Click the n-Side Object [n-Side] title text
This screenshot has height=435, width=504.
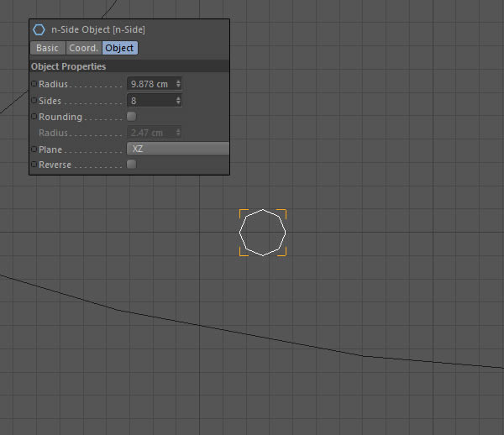98,29
